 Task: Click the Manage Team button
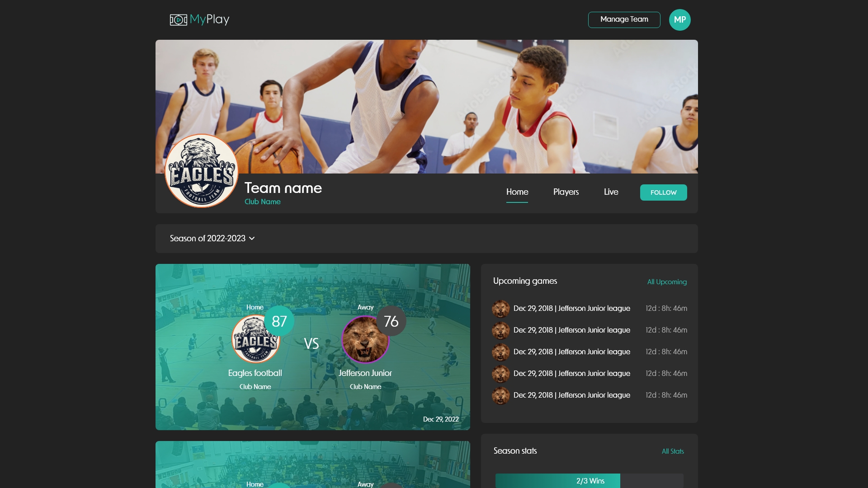click(624, 19)
